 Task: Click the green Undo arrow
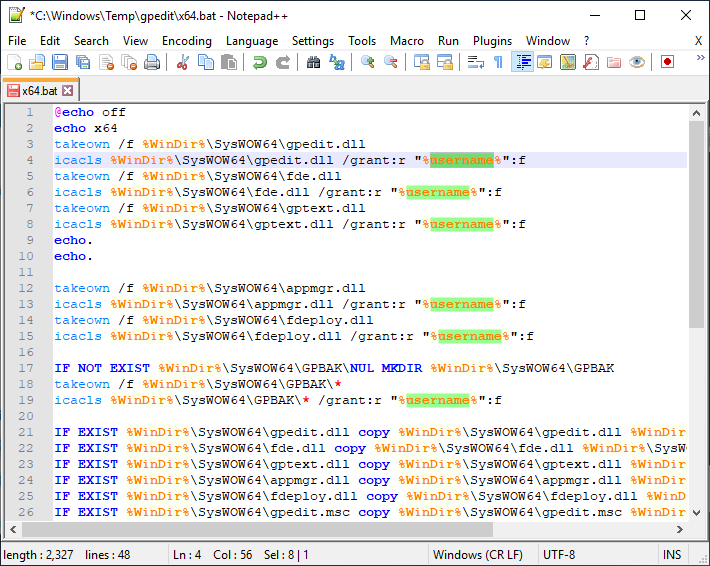[259, 62]
